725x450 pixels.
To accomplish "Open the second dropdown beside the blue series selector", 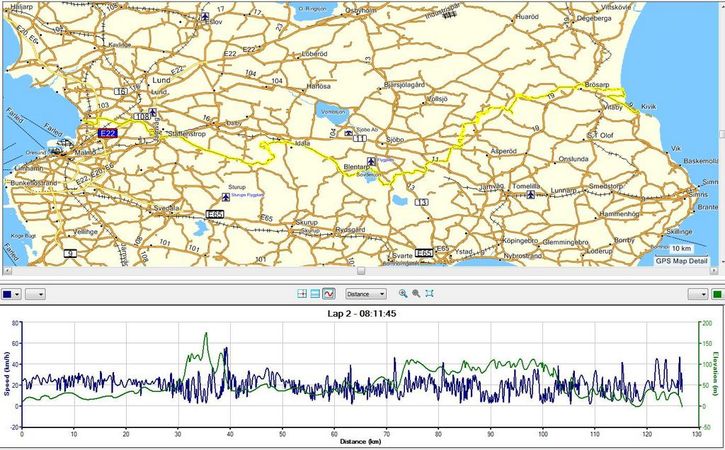I will click(x=35, y=294).
